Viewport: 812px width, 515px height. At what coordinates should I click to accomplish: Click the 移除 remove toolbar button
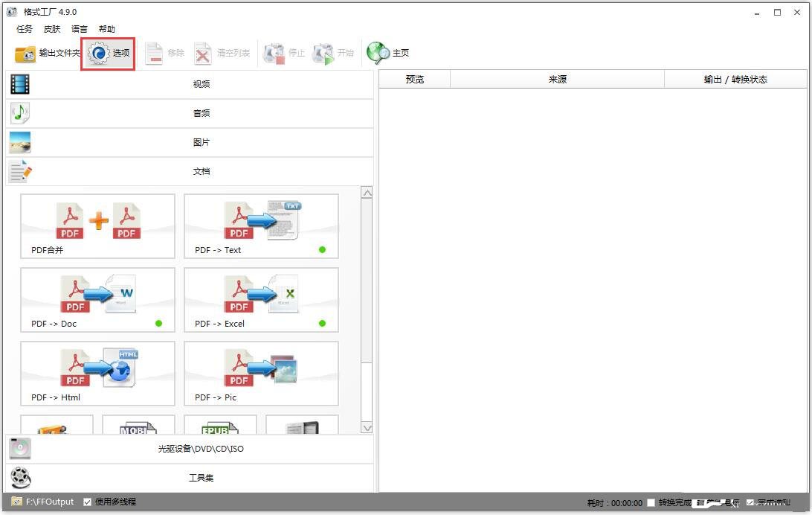point(164,54)
